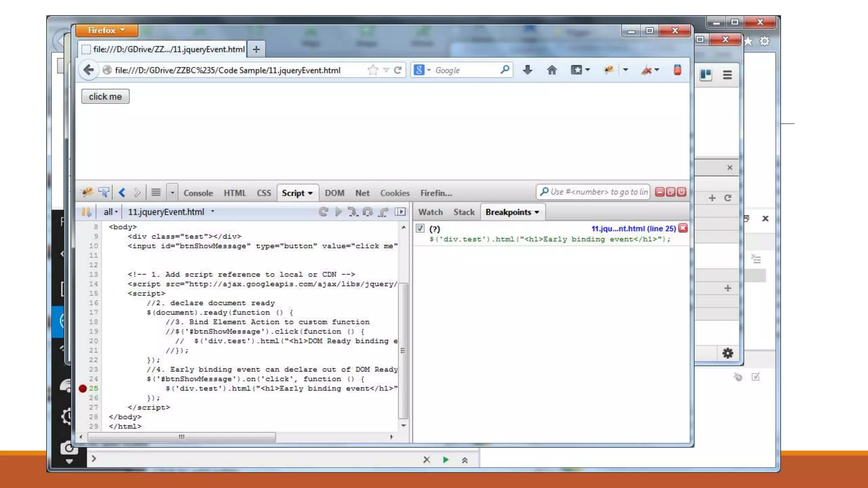
Task: Click the 'click me' page button
Action: point(105,97)
